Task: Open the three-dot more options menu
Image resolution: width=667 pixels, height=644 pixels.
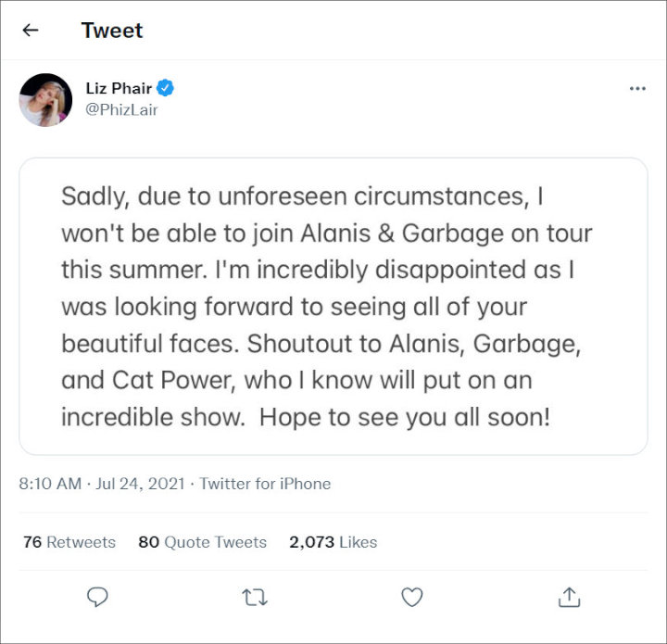Action: pyautogui.click(x=636, y=89)
